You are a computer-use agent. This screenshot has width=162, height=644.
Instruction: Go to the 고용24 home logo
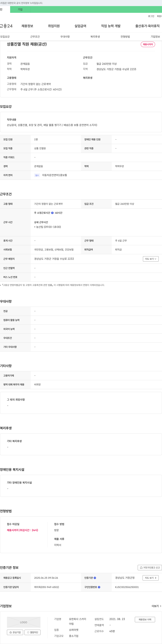(x=6, y=26)
